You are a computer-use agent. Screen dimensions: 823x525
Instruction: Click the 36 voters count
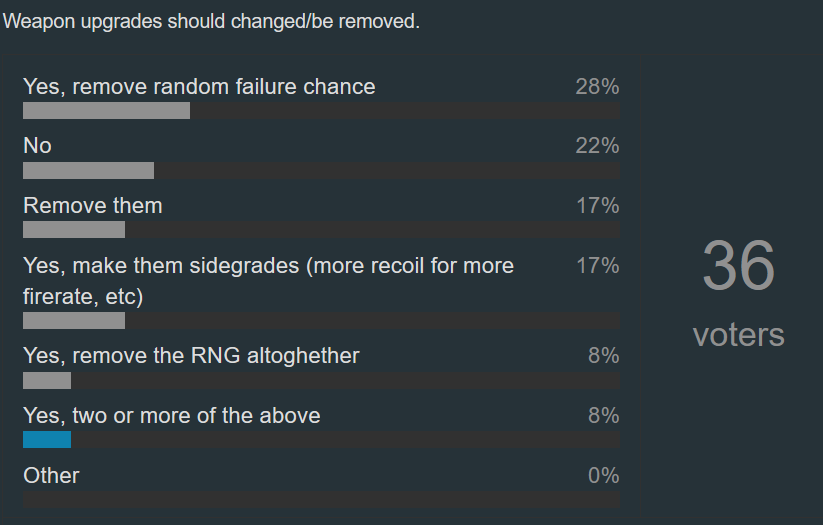(738, 266)
